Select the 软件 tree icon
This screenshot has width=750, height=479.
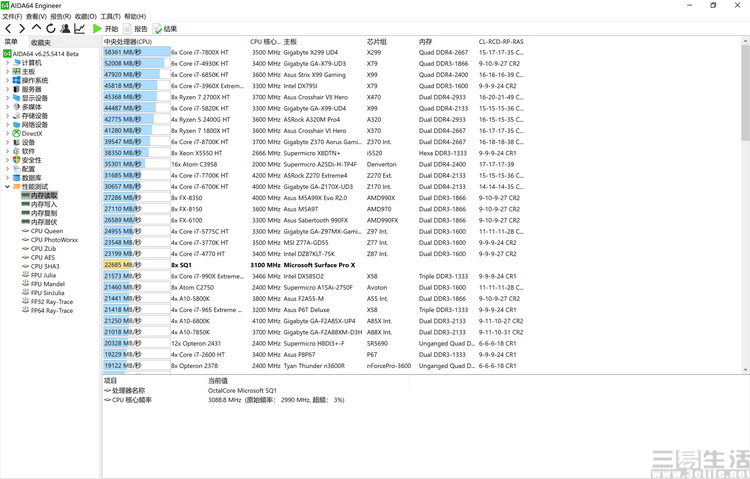[x=17, y=151]
